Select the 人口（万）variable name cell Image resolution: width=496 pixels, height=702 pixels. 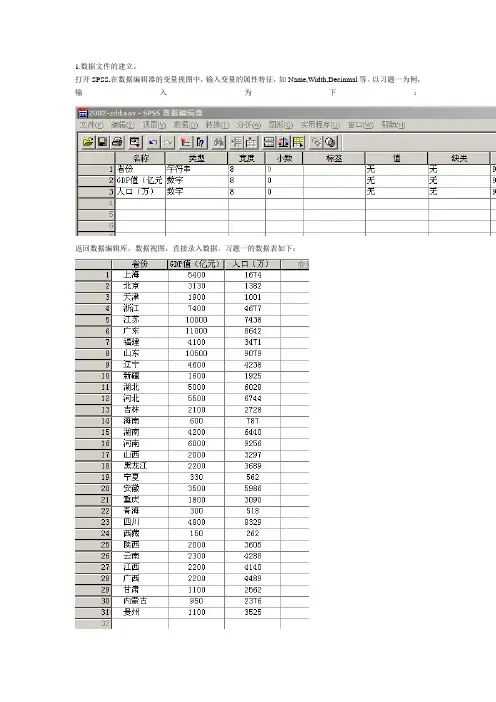tap(140, 192)
